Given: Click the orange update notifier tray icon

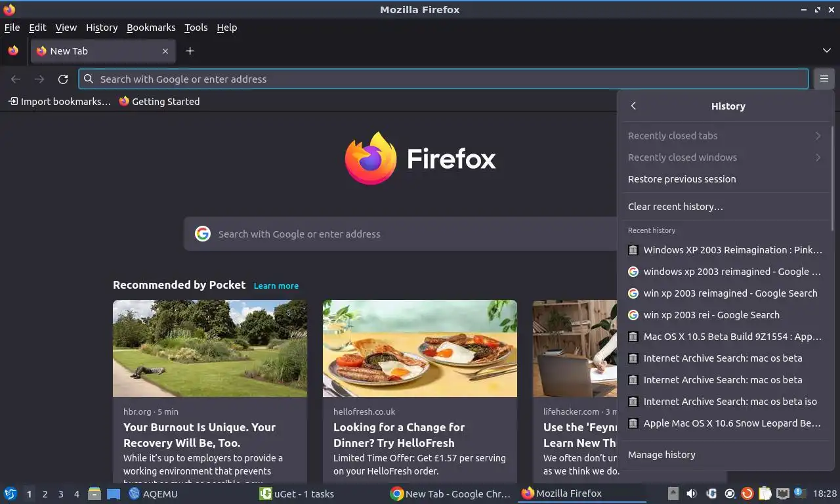Looking at the screenshot, I should (x=747, y=493).
